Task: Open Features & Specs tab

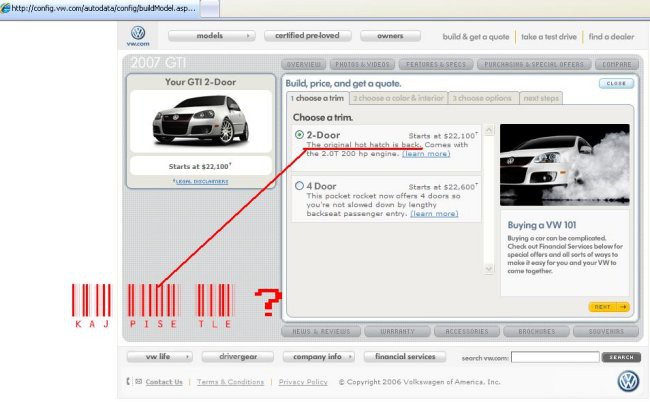Action: pos(436,64)
